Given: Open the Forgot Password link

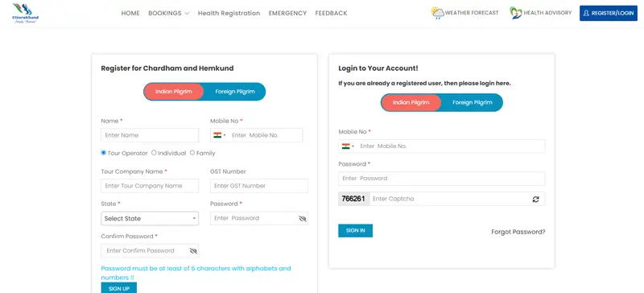Looking at the screenshot, I should [x=518, y=232].
